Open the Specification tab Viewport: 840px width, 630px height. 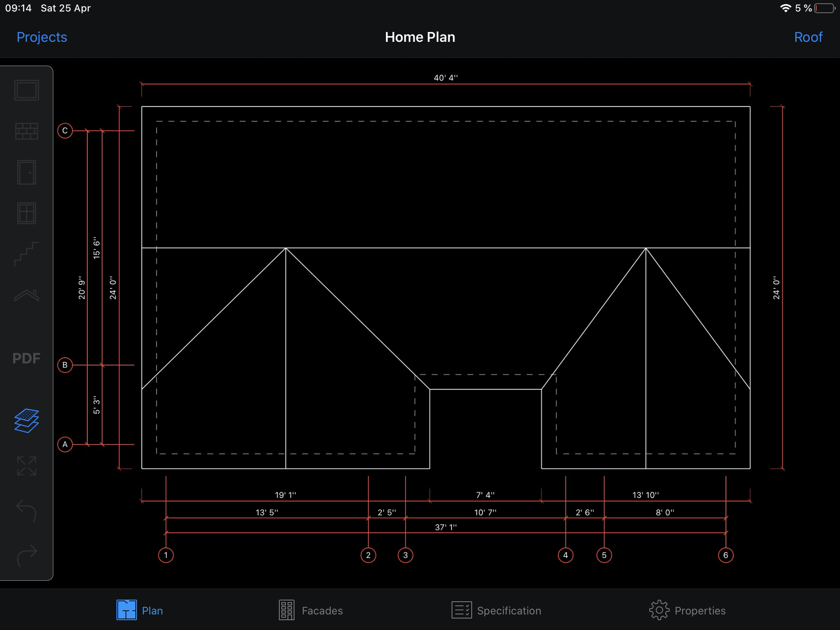[496, 610]
